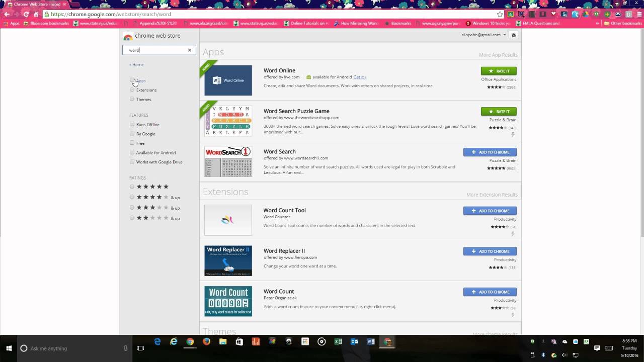Open Outlook from the taskbar
Image resolution: width=644 pixels, height=362 pixels.
(354, 342)
